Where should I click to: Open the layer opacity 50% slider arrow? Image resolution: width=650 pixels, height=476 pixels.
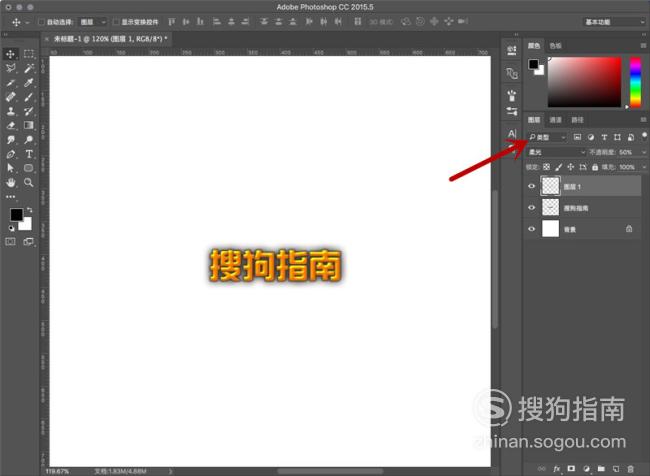pyautogui.click(x=643, y=152)
